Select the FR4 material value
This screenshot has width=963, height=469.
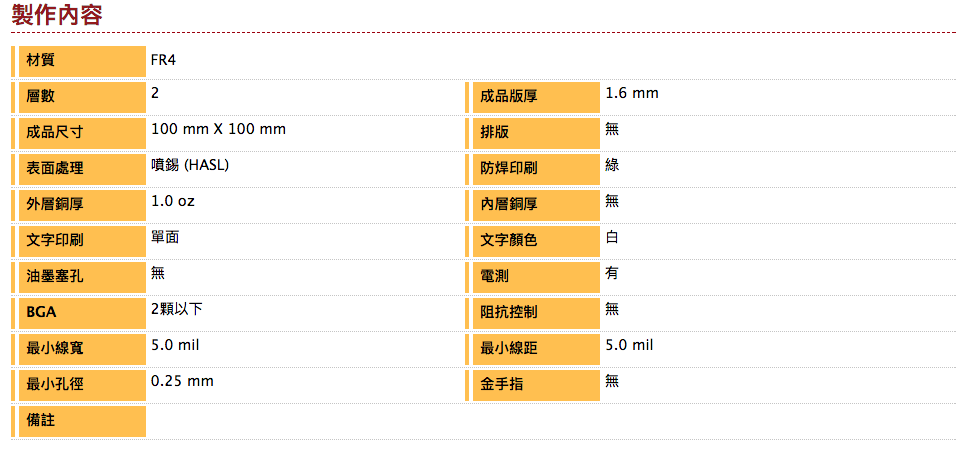(163, 58)
